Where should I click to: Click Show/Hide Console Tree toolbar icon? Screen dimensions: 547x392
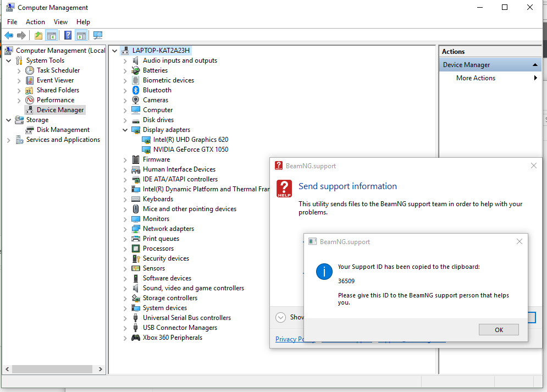tap(52, 35)
